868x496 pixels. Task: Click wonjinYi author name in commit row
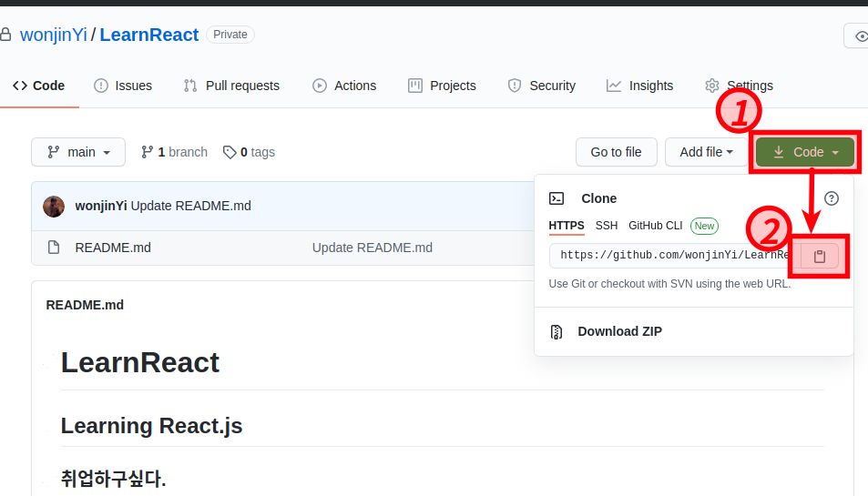(101, 206)
